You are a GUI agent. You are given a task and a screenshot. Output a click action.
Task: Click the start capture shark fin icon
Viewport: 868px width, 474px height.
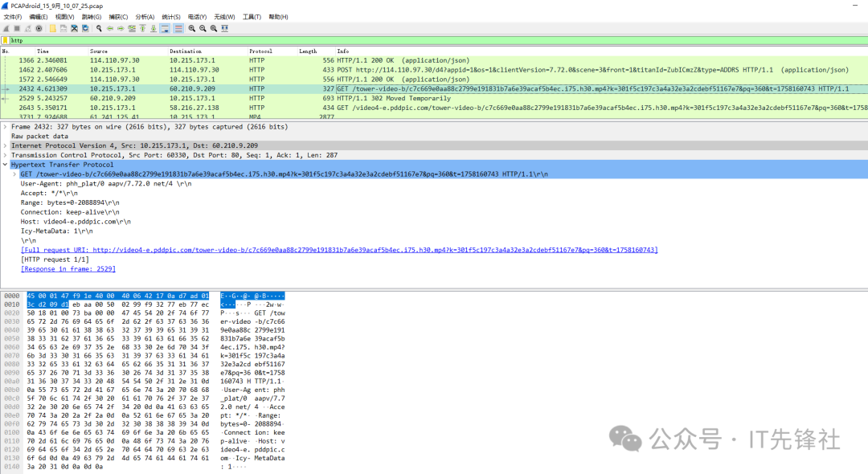(x=6, y=28)
